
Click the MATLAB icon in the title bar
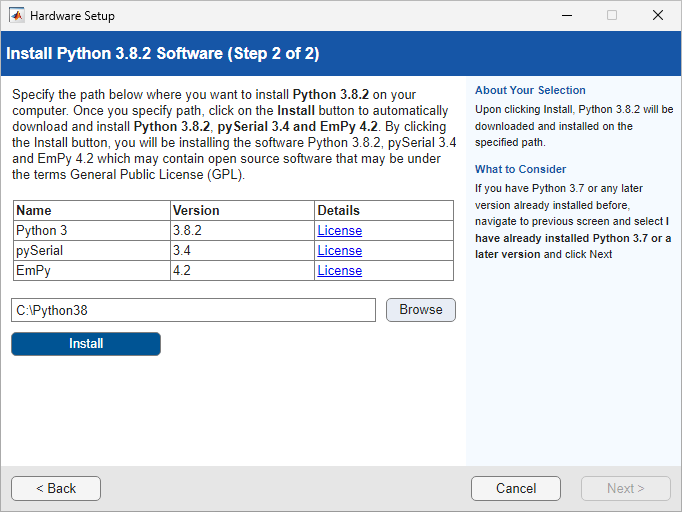(17, 16)
